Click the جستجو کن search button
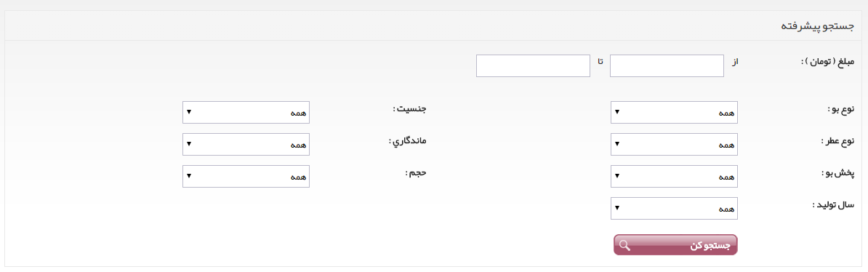This screenshot has width=868, height=272. pos(675,245)
